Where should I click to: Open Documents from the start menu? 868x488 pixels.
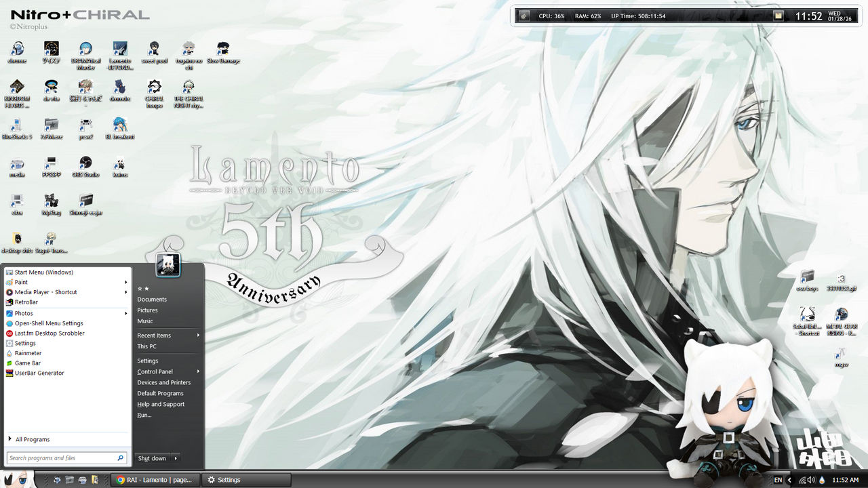[x=152, y=300]
